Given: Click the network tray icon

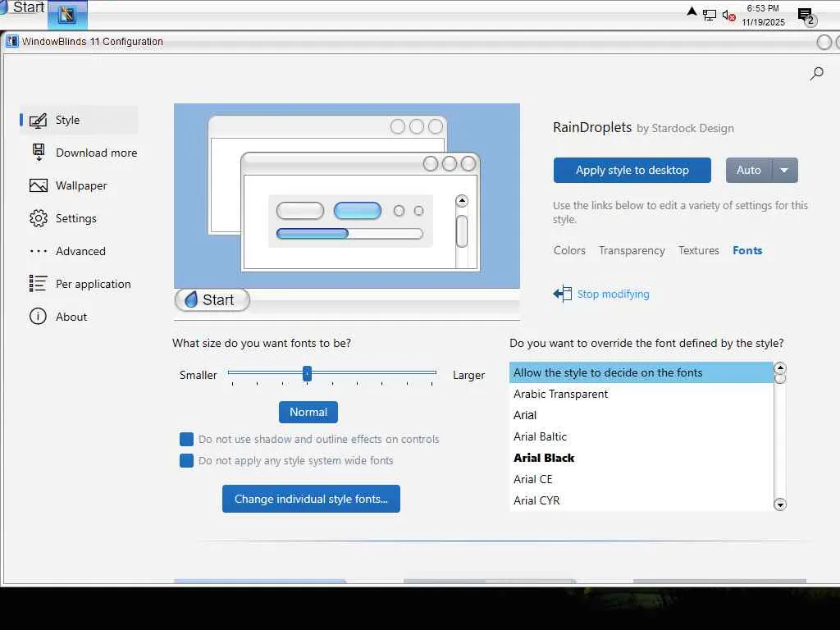Looking at the screenshot, I should point(710,15).
